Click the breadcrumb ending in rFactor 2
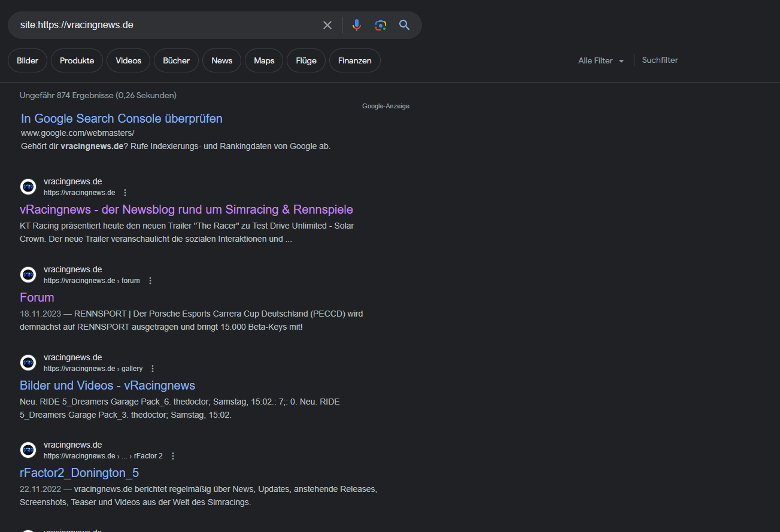Viewport: 780px width, 532px height. [103, 456]
